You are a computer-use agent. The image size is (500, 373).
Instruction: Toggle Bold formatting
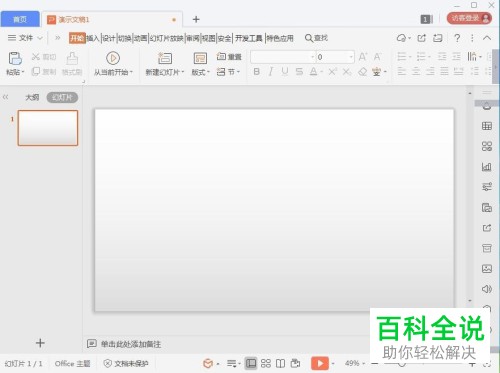click(x=256, y=71)
